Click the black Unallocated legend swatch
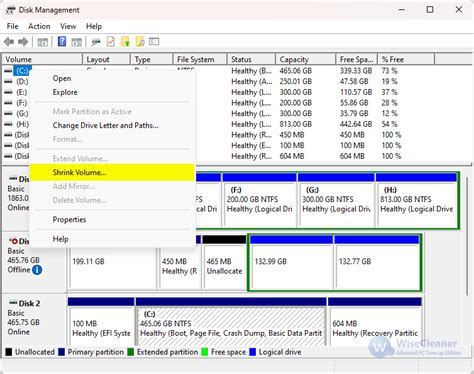This screenshot has width=474, height=374. [9, 352]
